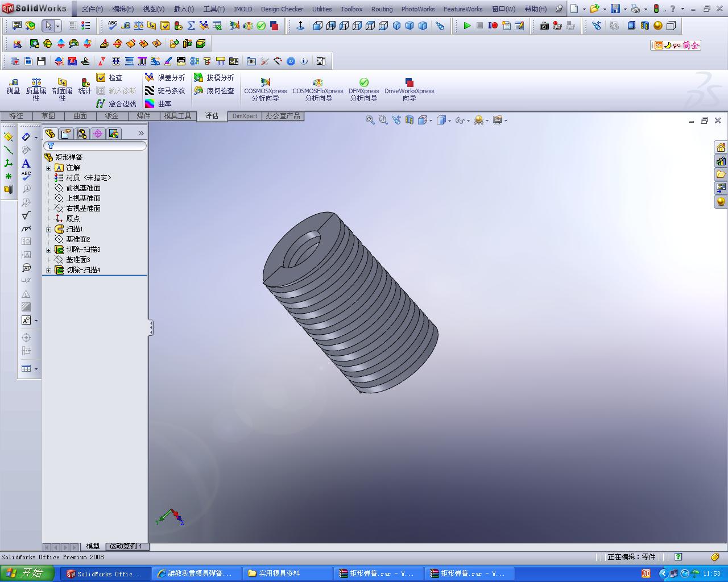
Task: Choose the Surface Finish symbol tool
Action: [x=26, y=215]
